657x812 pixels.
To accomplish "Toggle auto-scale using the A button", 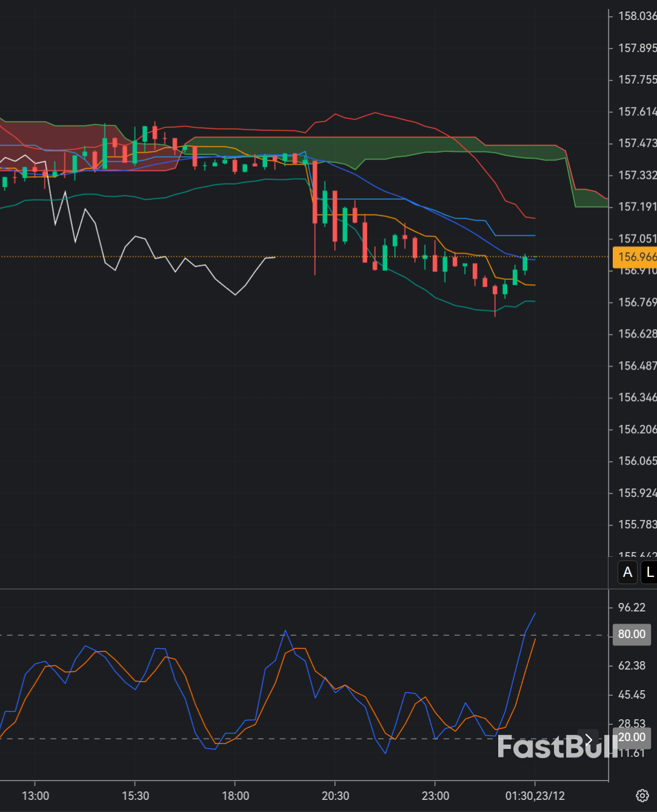I will coord(627,572).
